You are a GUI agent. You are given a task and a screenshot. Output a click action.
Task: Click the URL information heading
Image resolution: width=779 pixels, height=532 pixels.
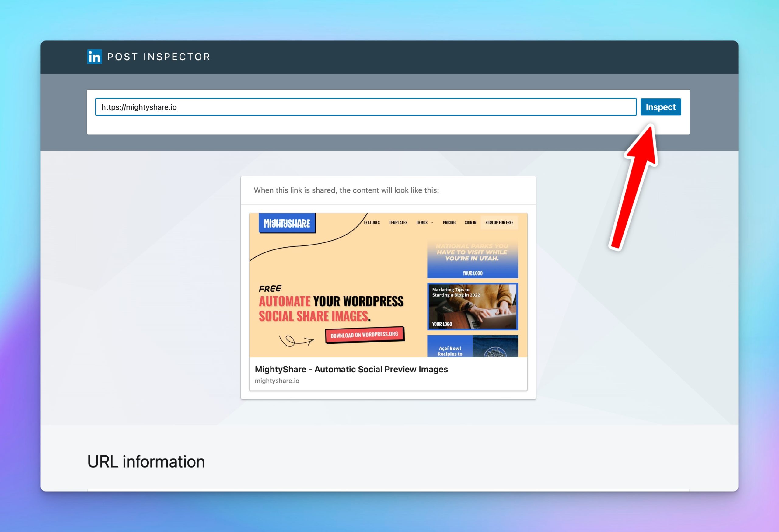coord(146,462)
